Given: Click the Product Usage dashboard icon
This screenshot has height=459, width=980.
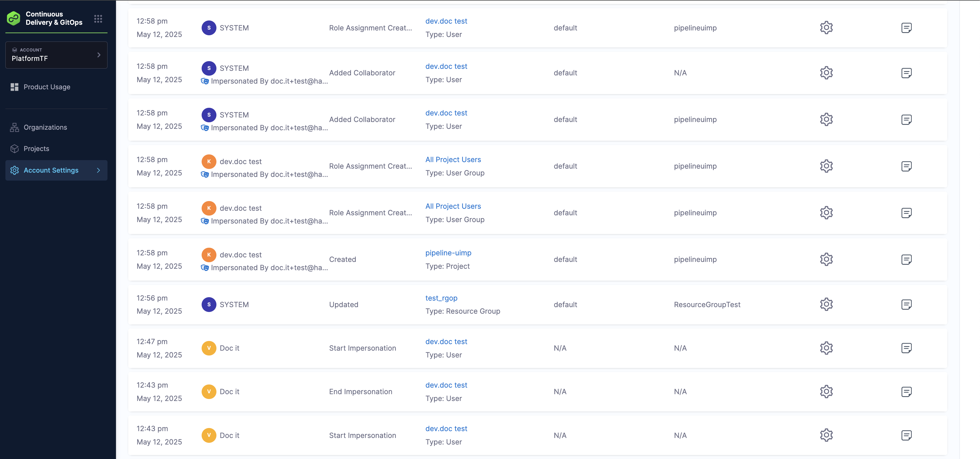Looking at the screenshot, I should 15,87.
